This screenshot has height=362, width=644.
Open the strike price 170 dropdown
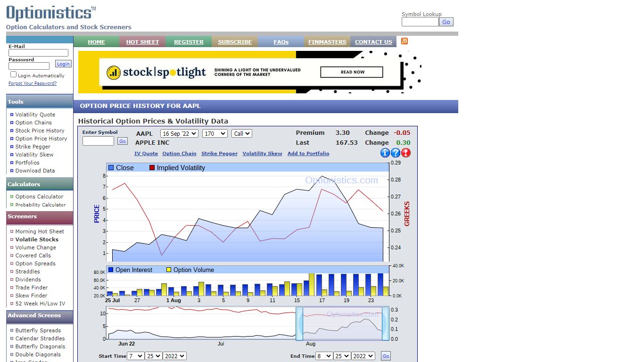(x=215, y=133)
